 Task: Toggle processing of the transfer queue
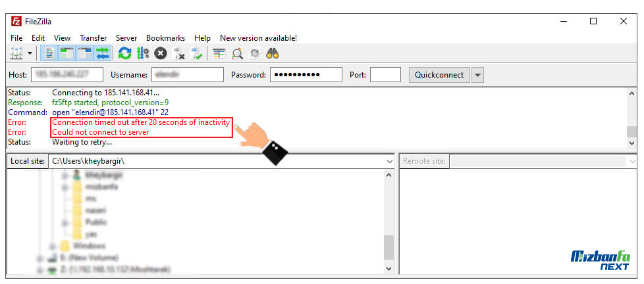(142, 53)
